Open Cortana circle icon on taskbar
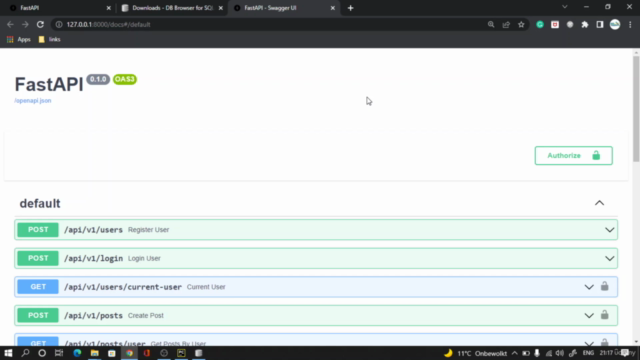640x360 pixels. click(42, 353)
